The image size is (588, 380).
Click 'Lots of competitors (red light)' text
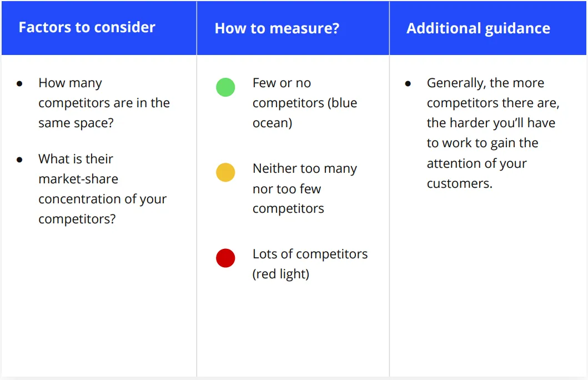point(310,264)
